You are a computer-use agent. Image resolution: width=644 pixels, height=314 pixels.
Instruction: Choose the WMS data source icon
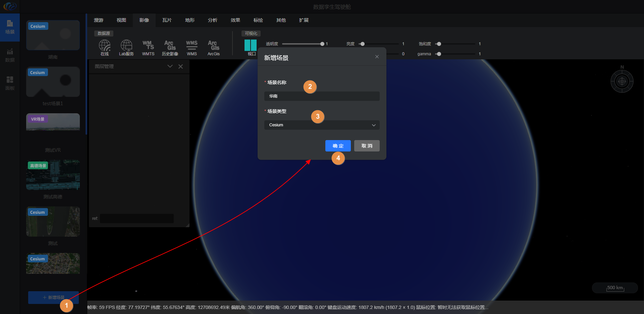192,47
